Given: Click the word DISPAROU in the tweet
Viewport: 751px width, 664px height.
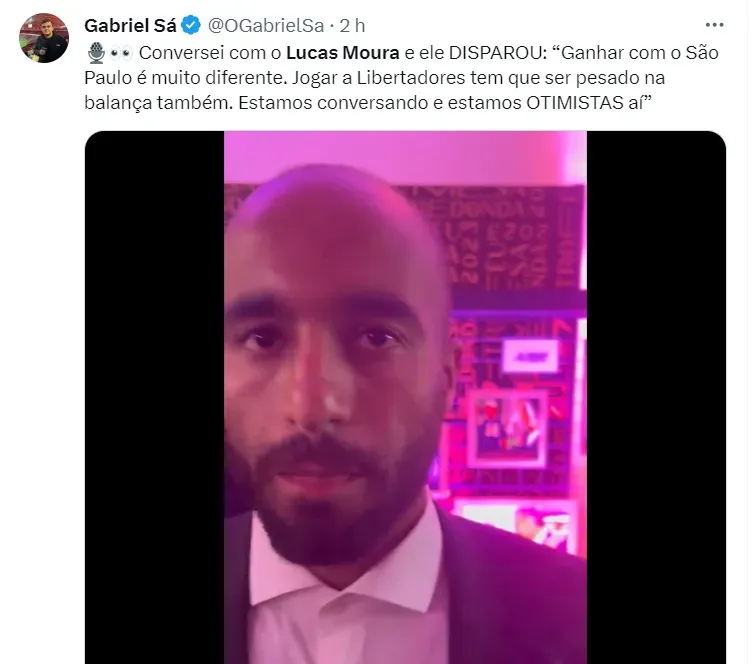Looking at the screenshot, I should pos(495,53).
